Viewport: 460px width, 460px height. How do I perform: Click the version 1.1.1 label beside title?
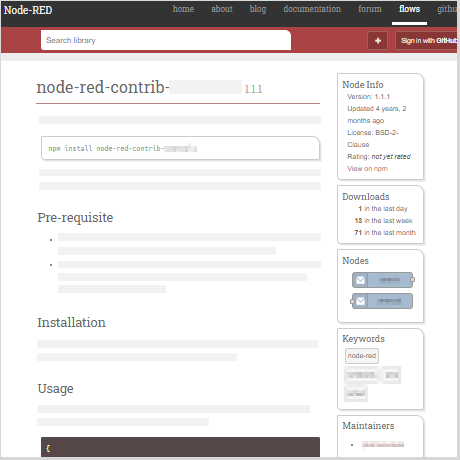click(x=253, y=89)
